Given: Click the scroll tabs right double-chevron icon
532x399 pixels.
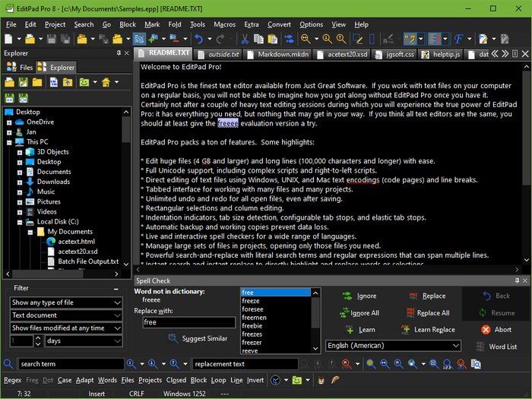Looking at the screenshot, I should [505, 54].
